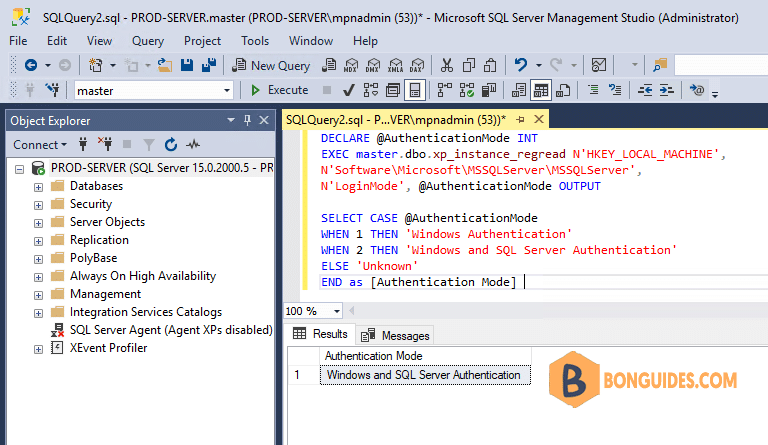Toggle Include Actual Execution Plan
This screenshot has width=768, height=445.
[444, 90]
